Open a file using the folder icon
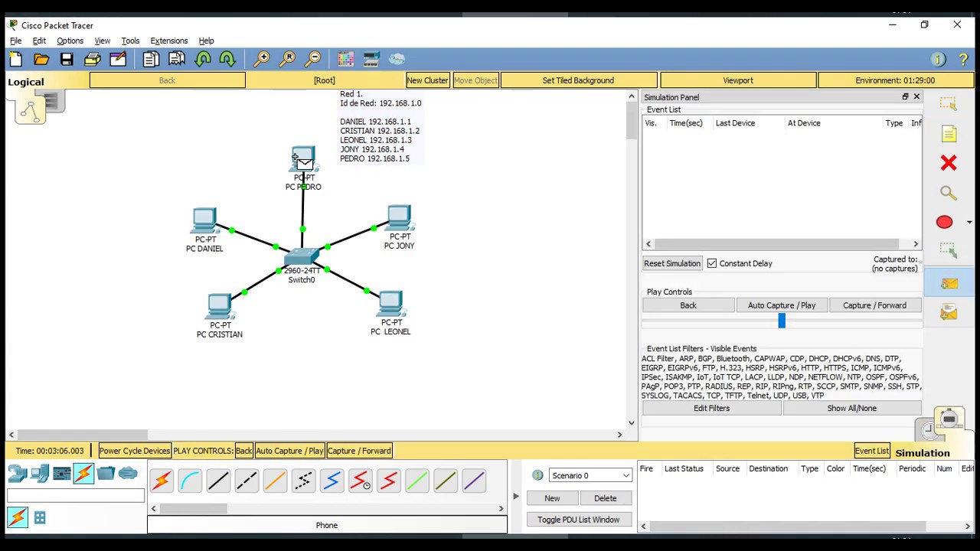Image resolution: width=980 pixels, height=551 pixels. point(41,59)
